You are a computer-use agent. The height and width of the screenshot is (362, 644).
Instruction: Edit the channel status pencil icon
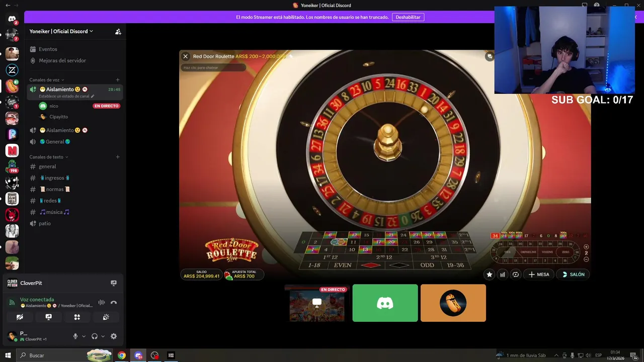pyautogui.click(x=92, y=96)
